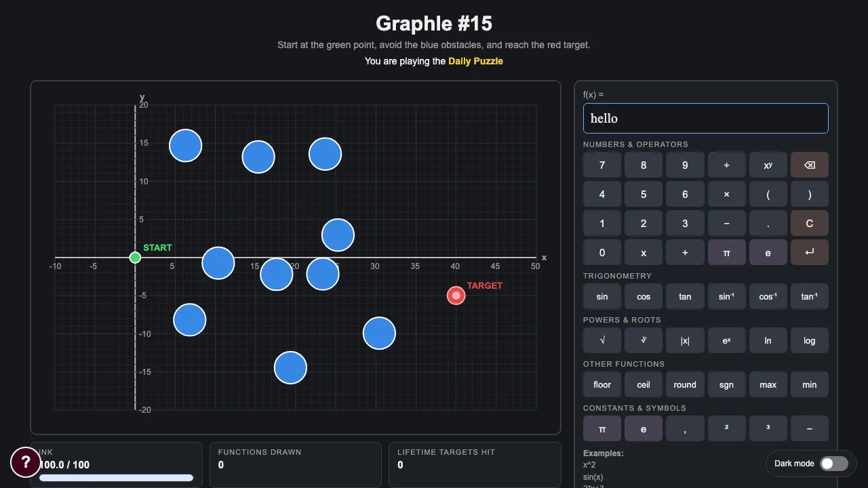The image size is (868, 488).
Task: Insert e from the Constants & Symbols row
Action: [x=644, y=428]
